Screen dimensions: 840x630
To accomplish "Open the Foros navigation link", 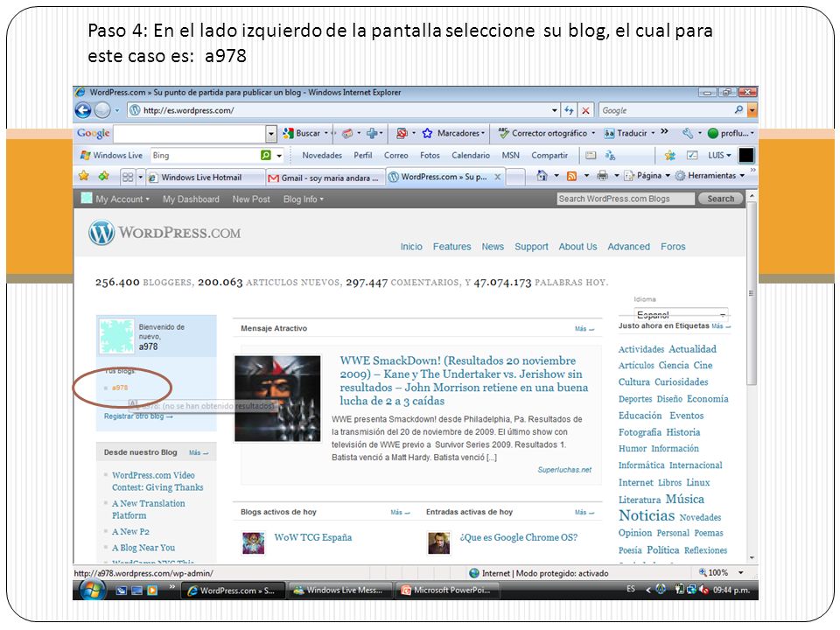I will 673,247.
